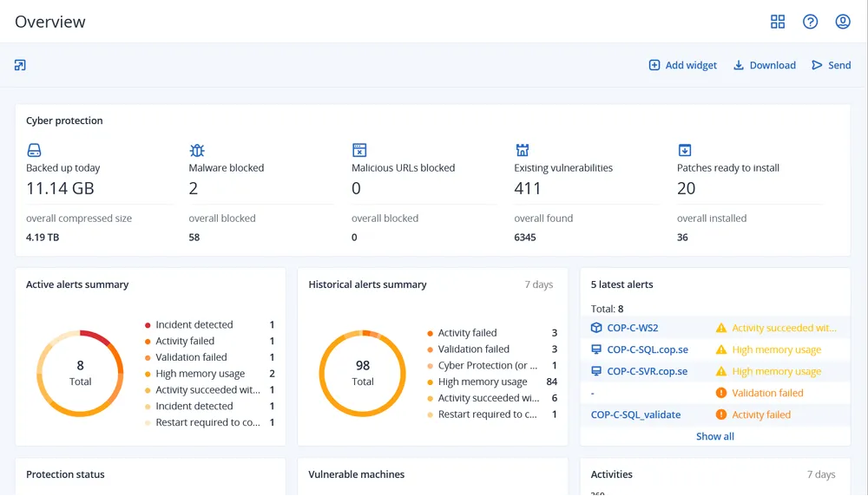Click the Add widget button
Screen dimensions: 868x496
(682, 65)
